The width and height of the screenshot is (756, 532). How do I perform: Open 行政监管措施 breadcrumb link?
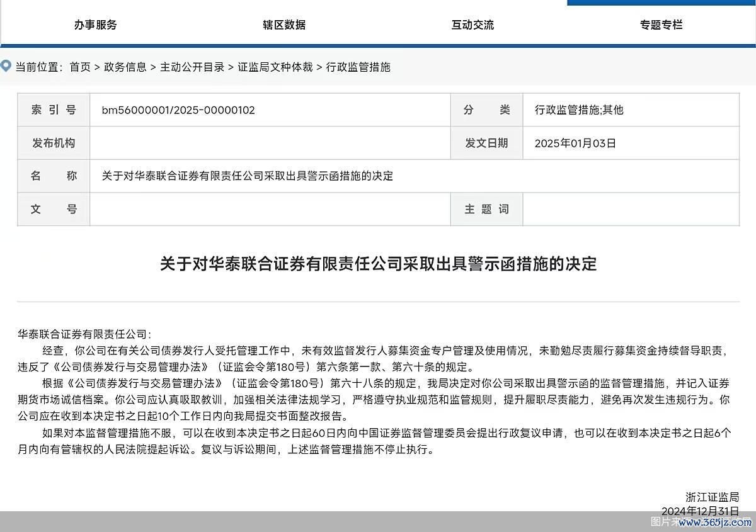coord(358,67)
